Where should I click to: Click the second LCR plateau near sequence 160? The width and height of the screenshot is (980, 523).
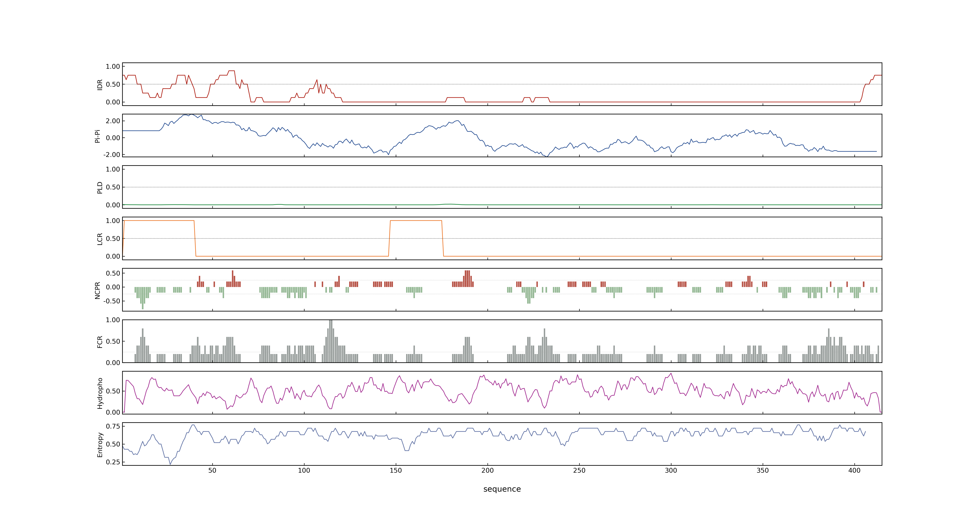click(x=416, y=220)
